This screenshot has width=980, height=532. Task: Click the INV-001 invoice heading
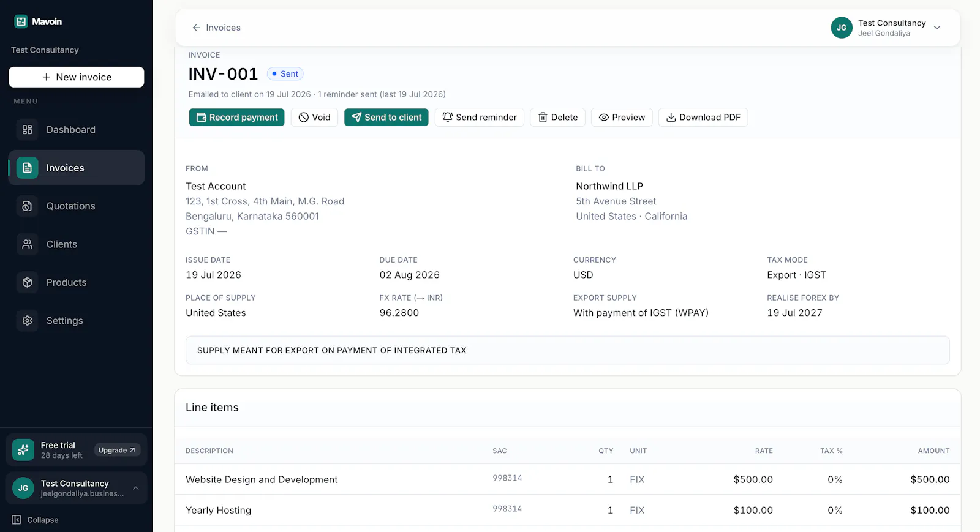click(x=223, y=74)
